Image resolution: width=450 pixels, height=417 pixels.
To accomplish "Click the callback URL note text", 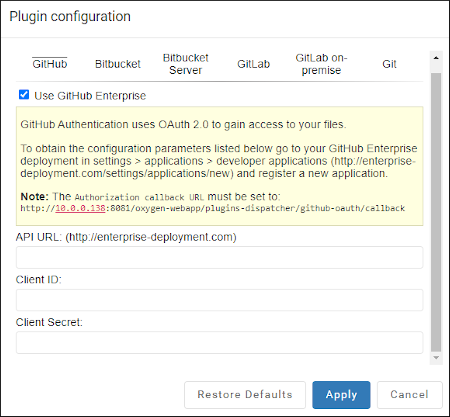I will 213,202.
